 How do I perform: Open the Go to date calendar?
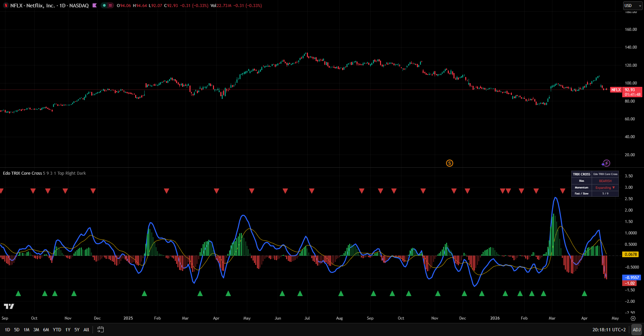100,330
